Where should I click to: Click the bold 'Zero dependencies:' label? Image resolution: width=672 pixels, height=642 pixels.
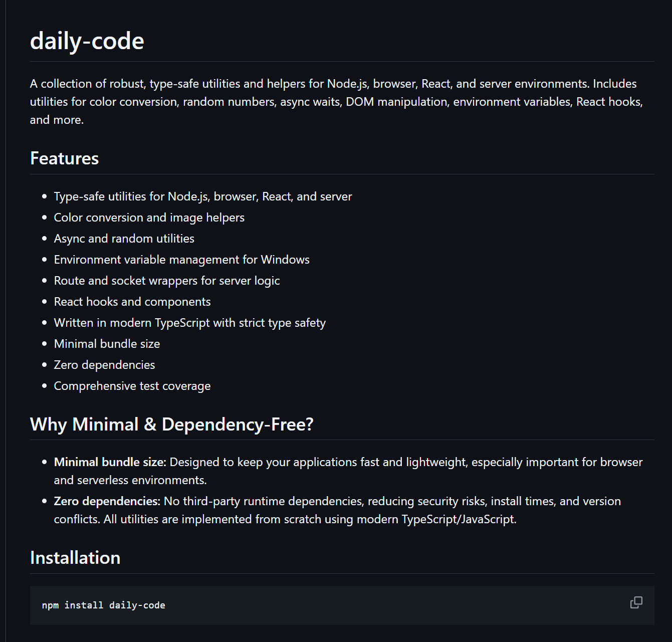pyautogui.click(x=107, y=501)
